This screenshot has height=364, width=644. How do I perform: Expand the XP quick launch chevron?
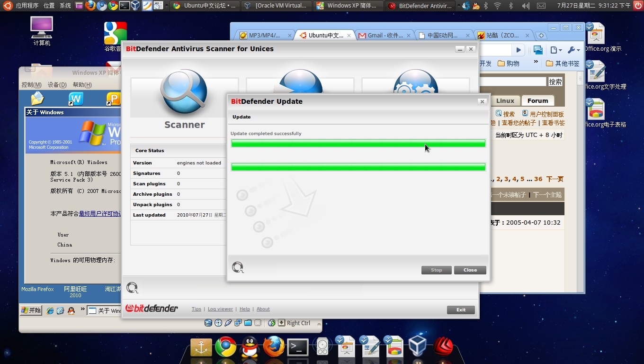tap(83, 310)
